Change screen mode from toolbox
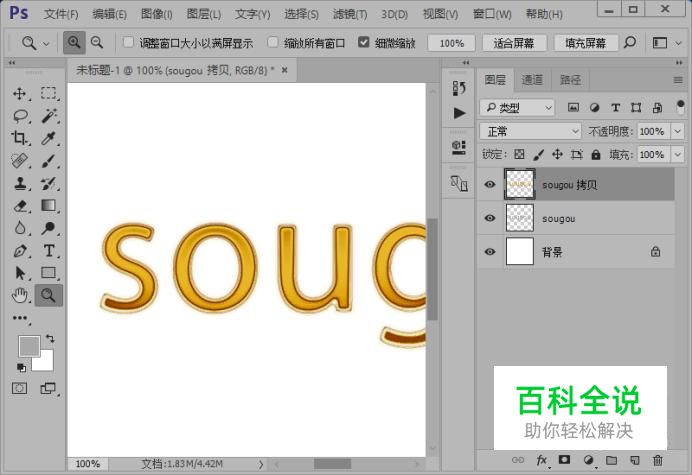692x475 pixels. [x=48, y=388]
